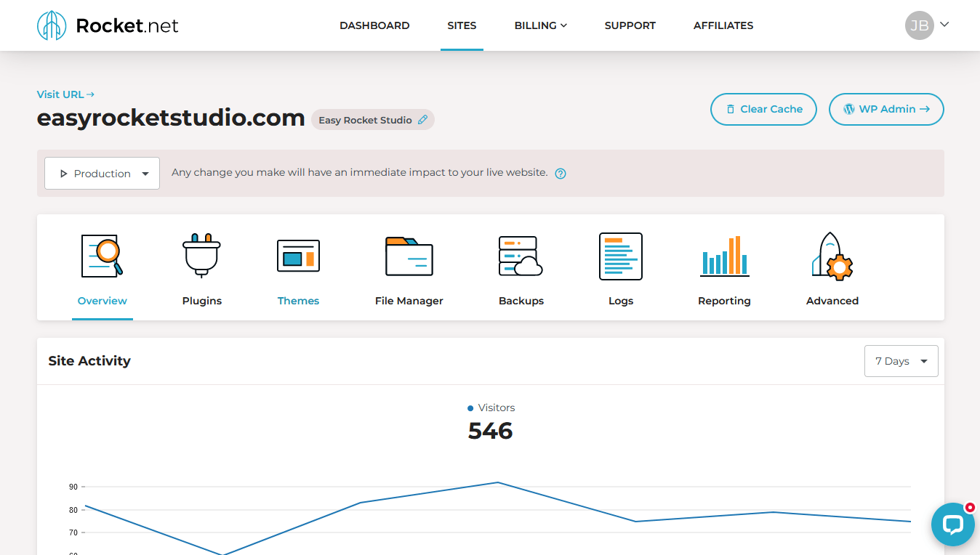Click the Rocket.net logo
Screen dimensions: 980x555
[x=108, y=25]
